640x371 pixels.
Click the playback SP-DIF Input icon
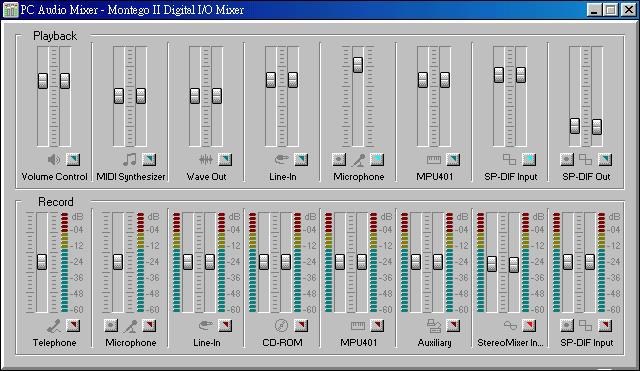point(509,160)
